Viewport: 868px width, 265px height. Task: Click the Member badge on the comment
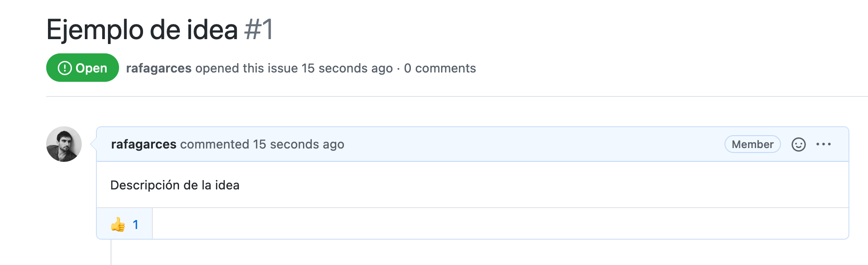[x=752, y=144]
